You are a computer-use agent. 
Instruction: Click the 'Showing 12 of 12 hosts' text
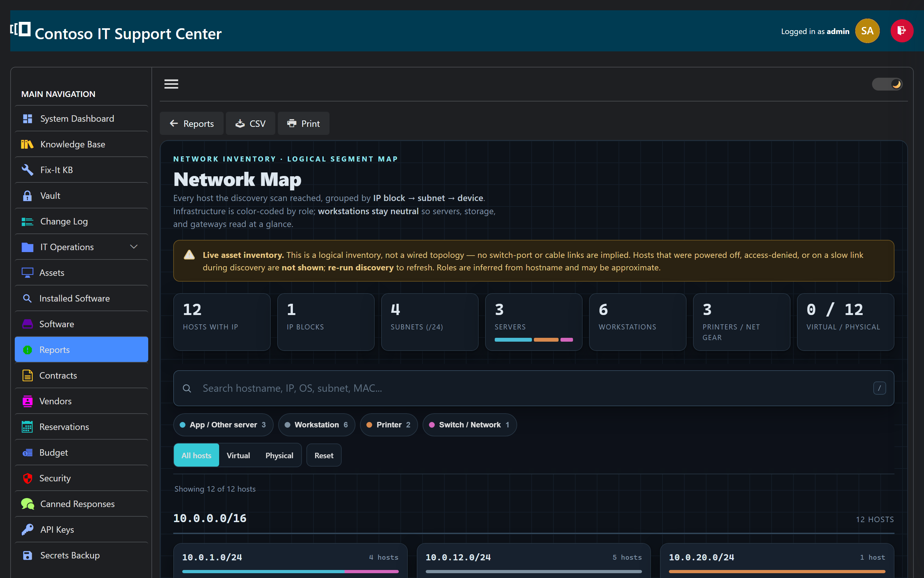click(x=215, y=489)
